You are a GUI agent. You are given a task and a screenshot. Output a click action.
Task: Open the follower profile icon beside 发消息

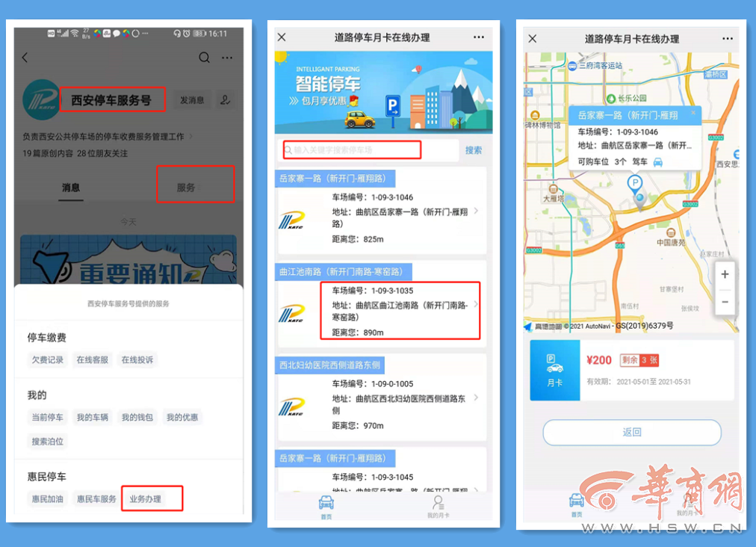pos(225,100)
